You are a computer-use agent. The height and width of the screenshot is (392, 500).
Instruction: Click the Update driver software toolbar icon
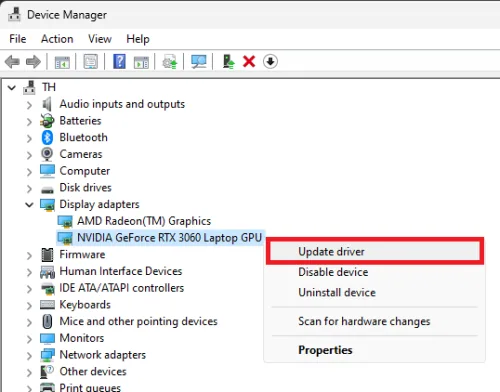pos(169,62)
